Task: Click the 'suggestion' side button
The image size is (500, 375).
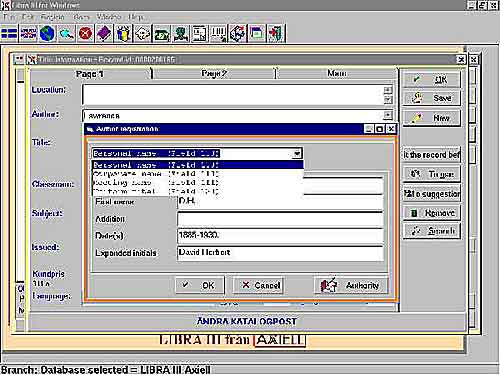Action: pos(432,194)
